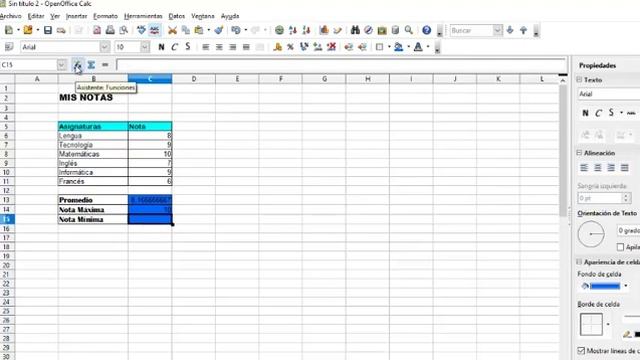
Task: Click the Matemáticas cell
Action: [x=93, y=154]
